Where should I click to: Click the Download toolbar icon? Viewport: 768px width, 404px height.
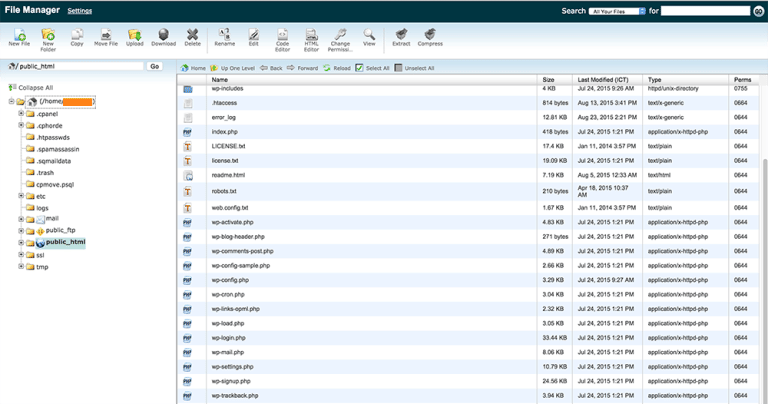click(164, 37)
